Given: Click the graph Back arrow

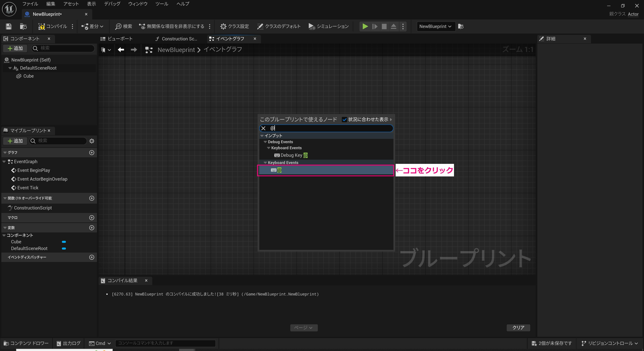Looking at the screenshot, I should 121,50.
